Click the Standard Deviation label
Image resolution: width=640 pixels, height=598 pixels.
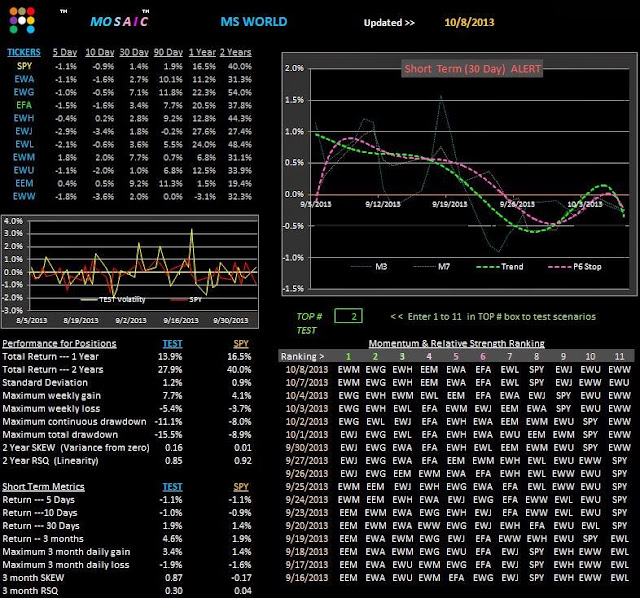click(45, 383)
